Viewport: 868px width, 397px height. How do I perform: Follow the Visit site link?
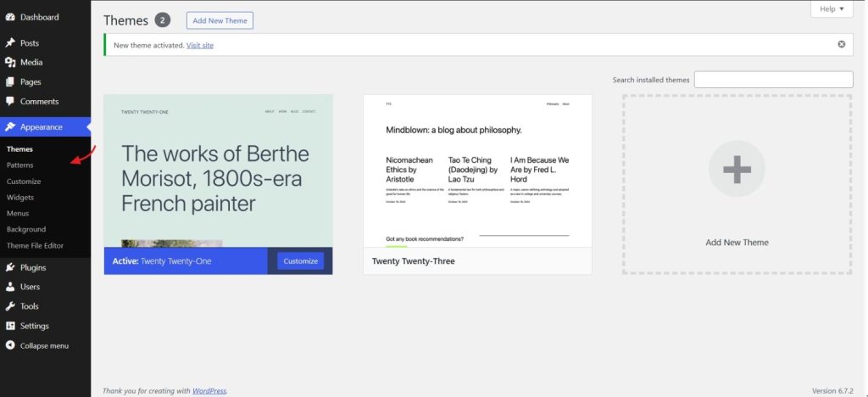(x=200, y=46)
